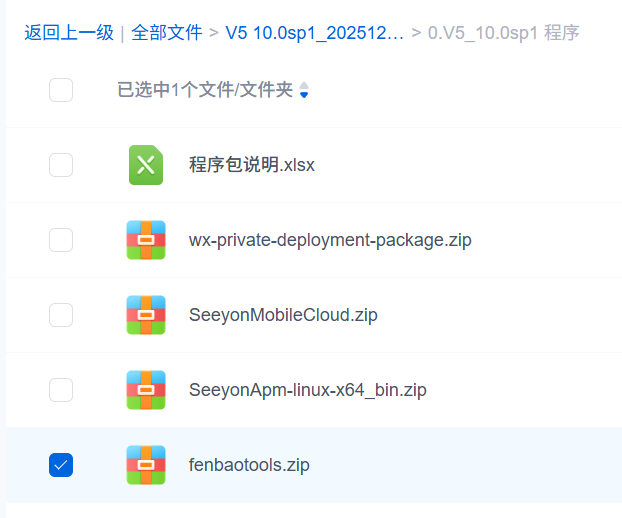Screen dimensions: 622x518
Task: Tick the SeeyonMobileCloud.zip checkbox
Action: (x=61, y=315)
